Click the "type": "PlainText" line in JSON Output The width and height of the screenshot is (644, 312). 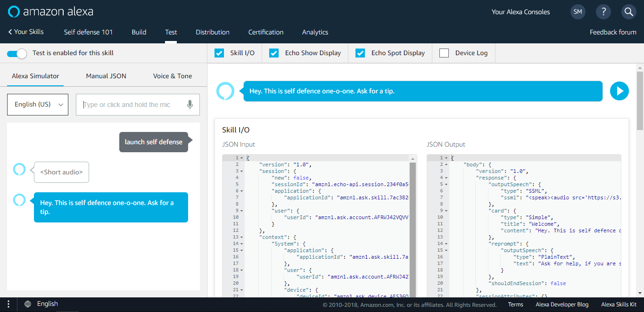point(544,257)
